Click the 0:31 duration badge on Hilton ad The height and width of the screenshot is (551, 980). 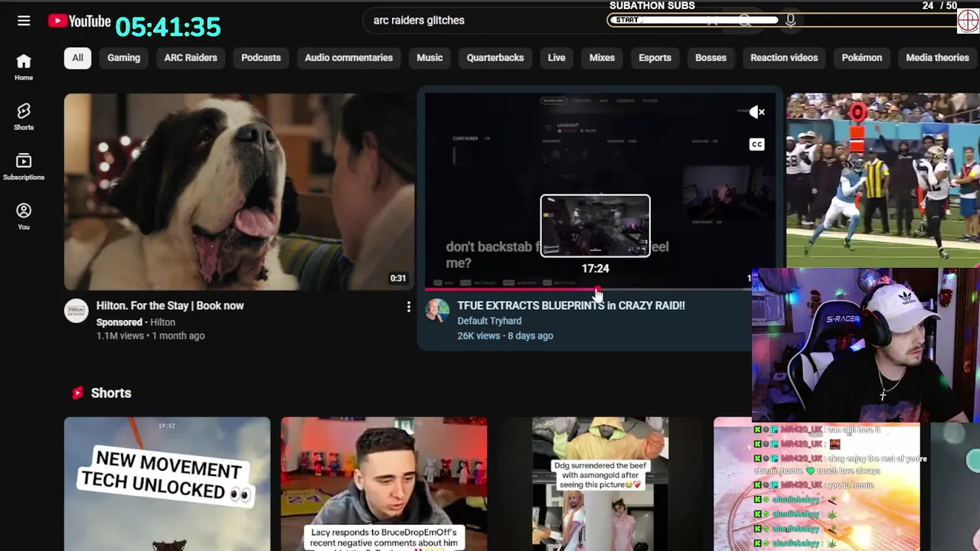(398, 279)
